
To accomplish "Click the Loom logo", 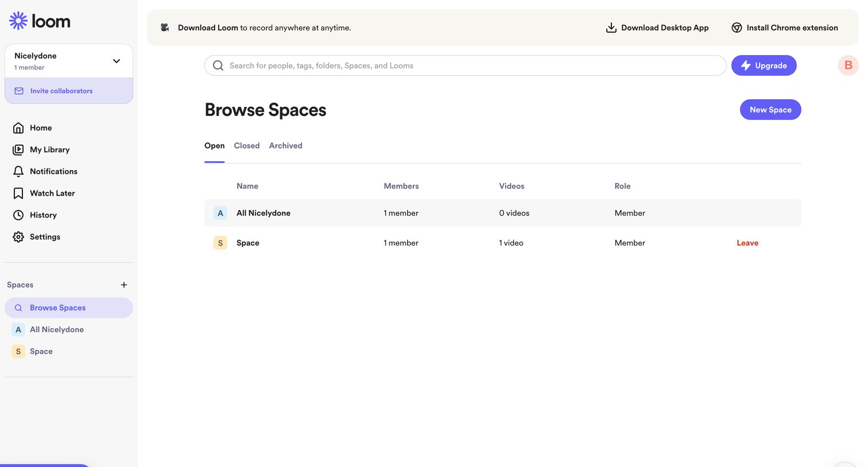I will [x=40, y=21].
